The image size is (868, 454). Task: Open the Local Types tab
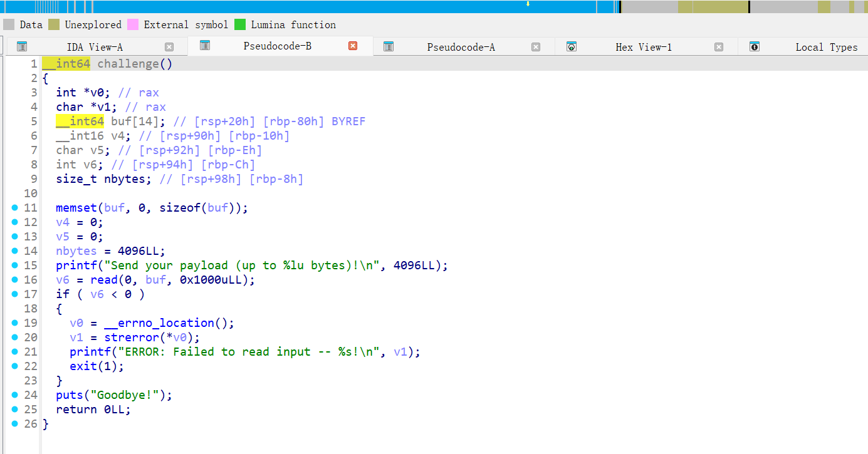click(826, 47)
